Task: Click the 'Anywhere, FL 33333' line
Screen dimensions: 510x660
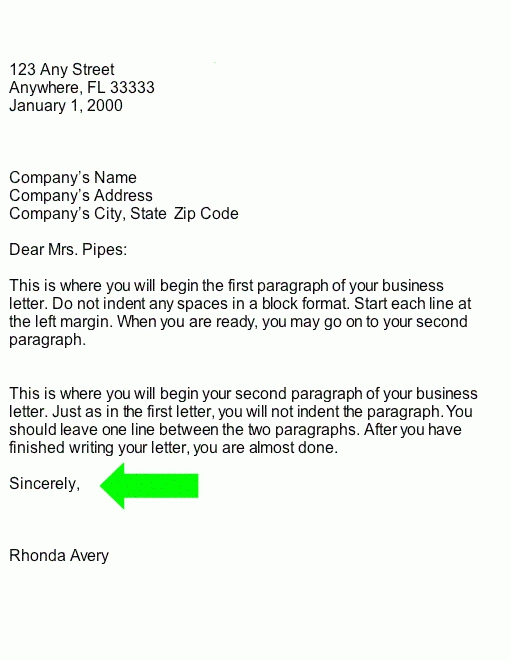Action: point(82,88)
